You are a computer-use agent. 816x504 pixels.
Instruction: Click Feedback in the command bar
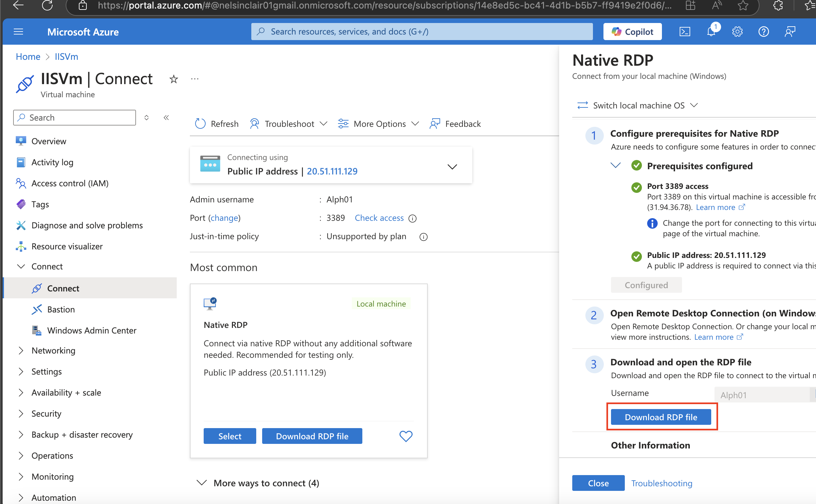click(x=455, y=124)
